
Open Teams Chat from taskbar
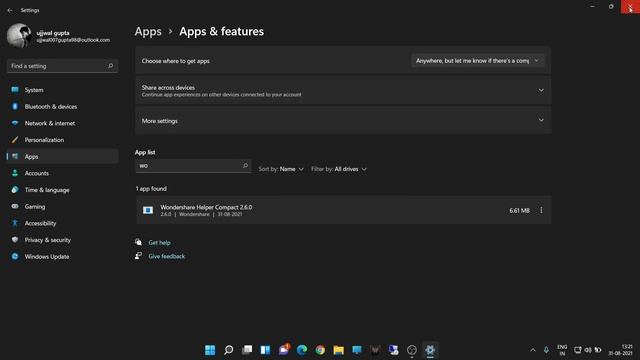[284, 350]
